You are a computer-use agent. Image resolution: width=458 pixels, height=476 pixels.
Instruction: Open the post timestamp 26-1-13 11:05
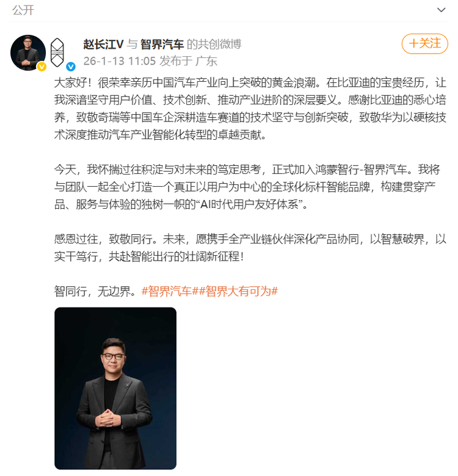(119, 61)
